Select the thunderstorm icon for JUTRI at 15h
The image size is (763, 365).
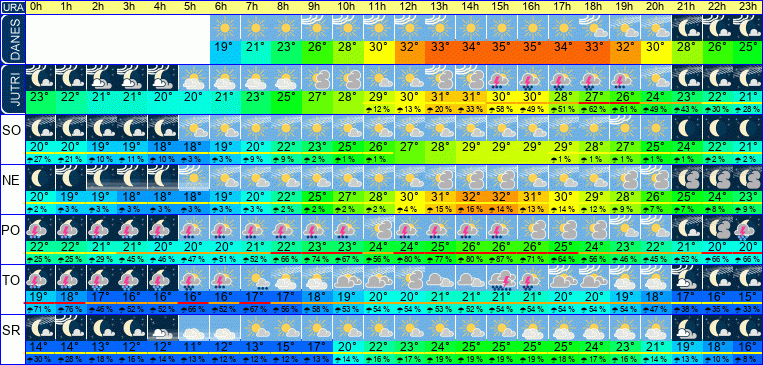click(x=502, y=78)
